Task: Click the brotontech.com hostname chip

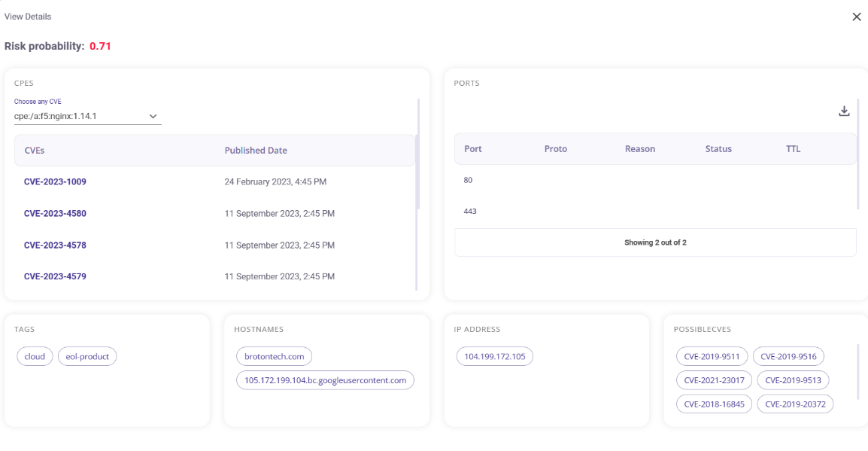Action: coord(274,356)
